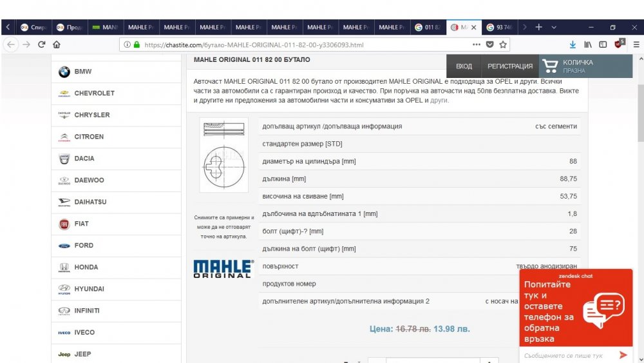Click the shopping cart icon
The image size is (644, 363).
pyautogui.click(x=549, y=66)
